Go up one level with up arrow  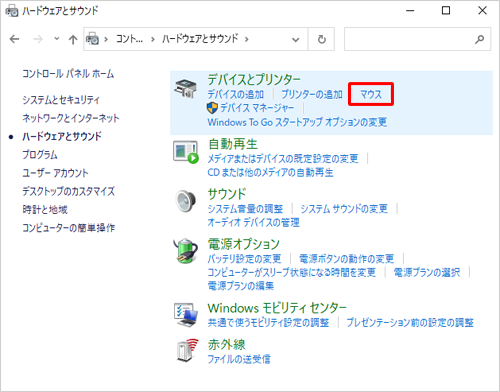[73, 40]
